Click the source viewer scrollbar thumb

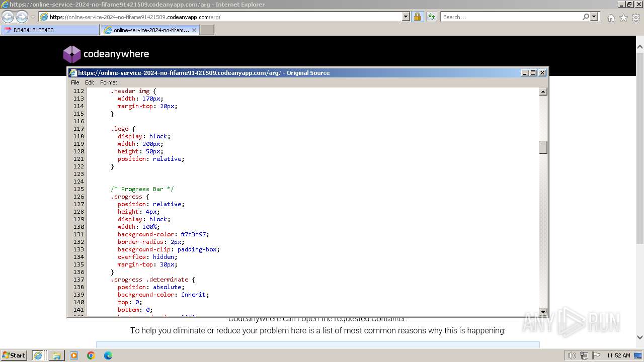click(543, 147)
